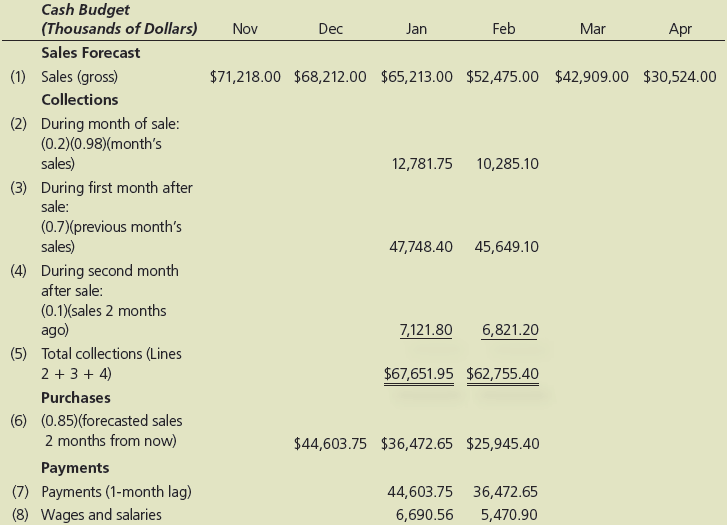Image resolution: width=727 pixels, height=525 pixels.
Task: Click February total collections $62,755.40
Action: click(503, 374)
